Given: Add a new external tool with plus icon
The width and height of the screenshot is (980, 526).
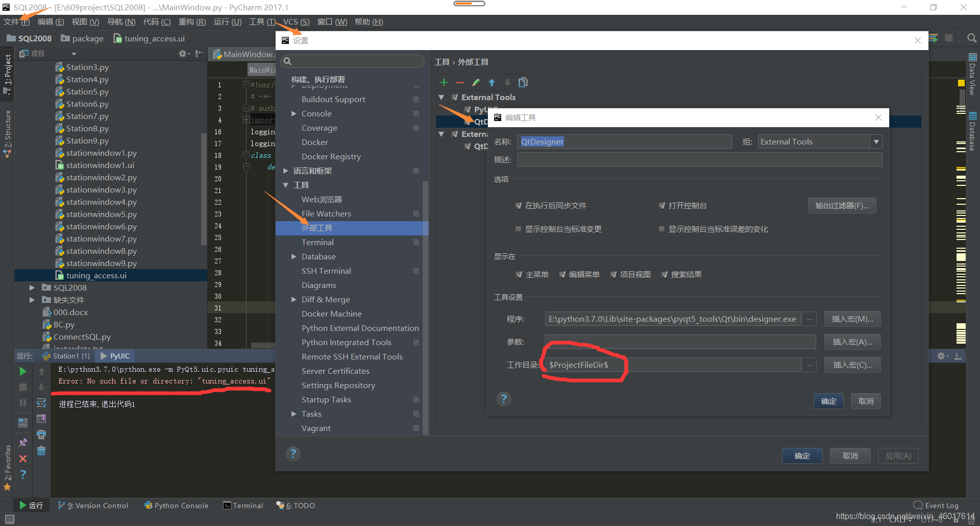Looking at the screenshot, I should pyautogui.click(x=444, y=83).
